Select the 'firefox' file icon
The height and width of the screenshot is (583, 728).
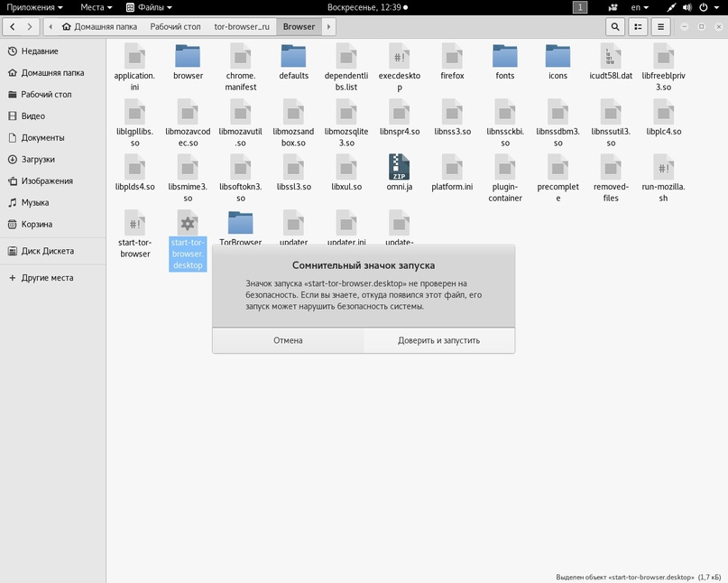coord(452,56)
